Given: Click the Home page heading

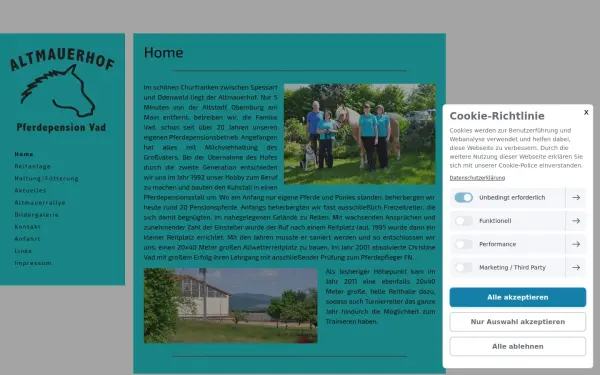Looking at the screenshot, I should point(163,53).
